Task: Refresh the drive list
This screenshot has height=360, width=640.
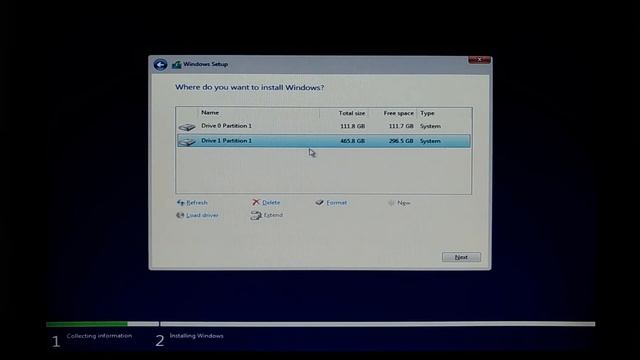Action: click(x=197, y=202)
